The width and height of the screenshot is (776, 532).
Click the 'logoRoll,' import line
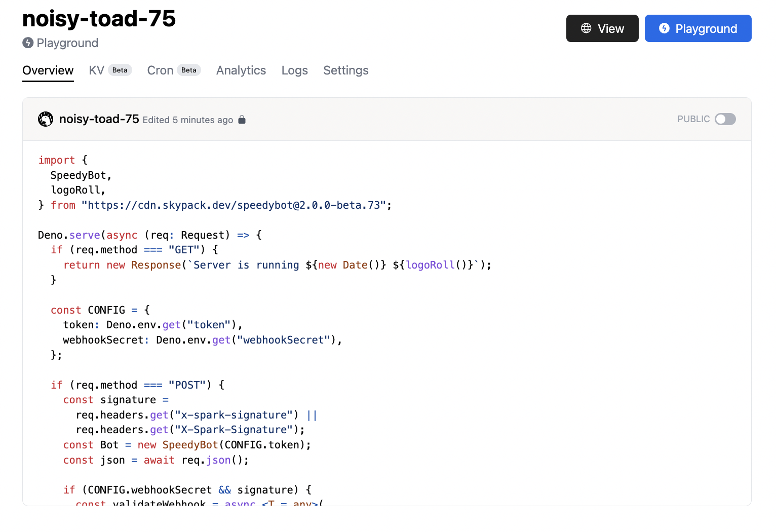tap(78, 190)
